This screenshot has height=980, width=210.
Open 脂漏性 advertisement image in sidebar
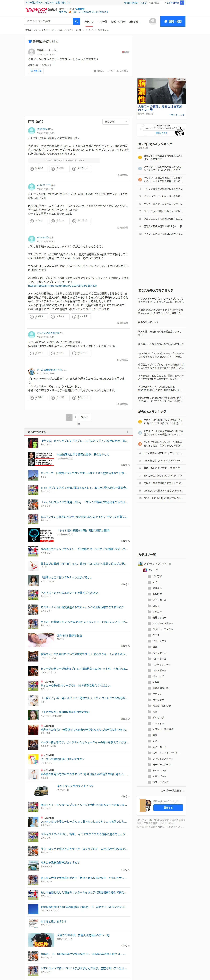[x=161, y=91]
